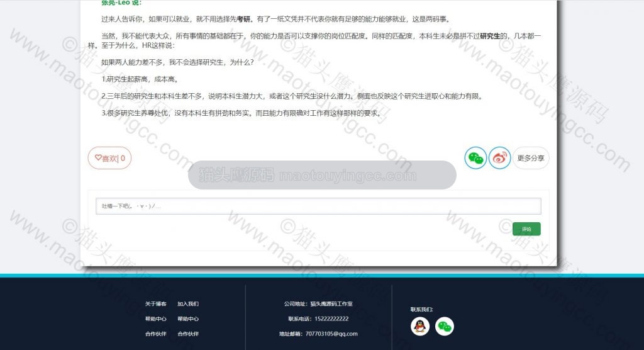644x350 pixels.
Task: Click the bold 研究生 keyword in the article
Action: 489,36
